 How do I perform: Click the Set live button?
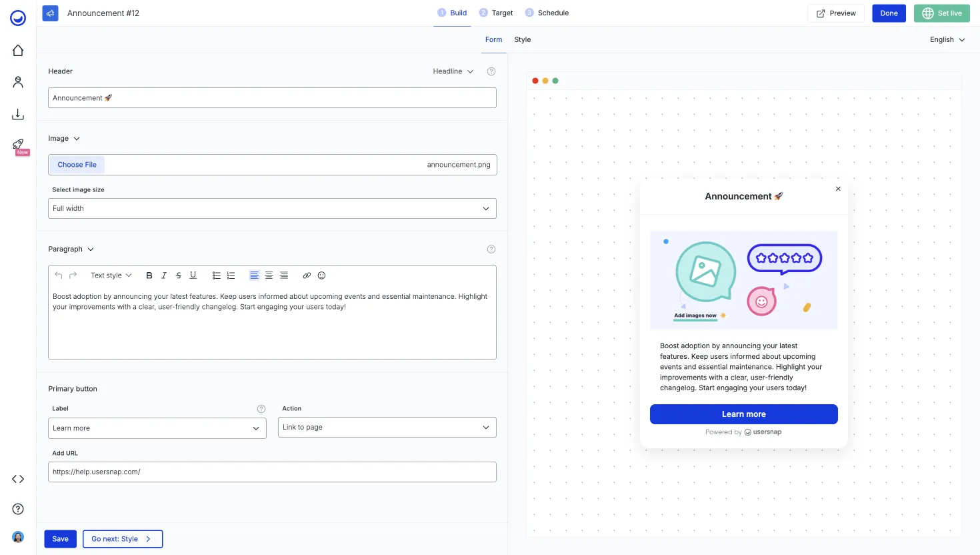(x=941, y=13)
